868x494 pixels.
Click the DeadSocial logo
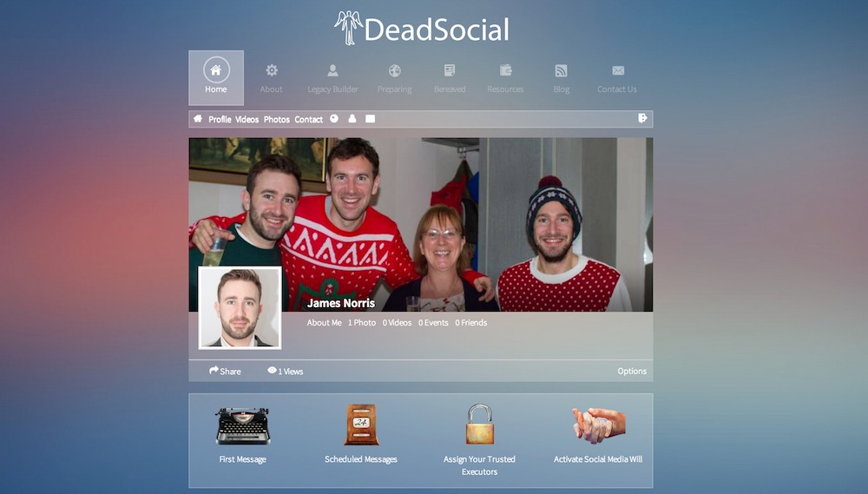tap(422, 29)
